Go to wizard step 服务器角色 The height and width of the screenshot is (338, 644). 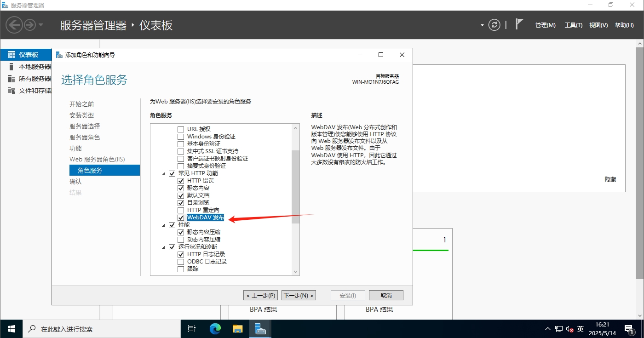(85, 137)
